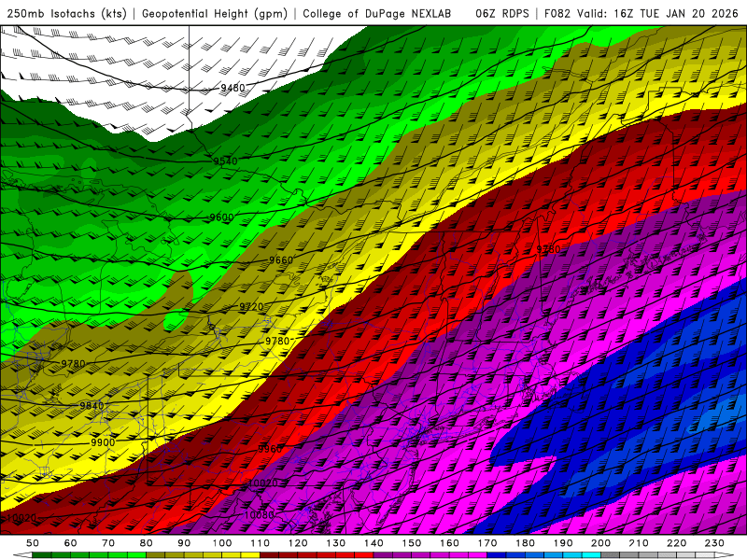Click the 'Geopotential Height (gpm)' title text
Screen dimensions: 747x560
tap(215, 13)
